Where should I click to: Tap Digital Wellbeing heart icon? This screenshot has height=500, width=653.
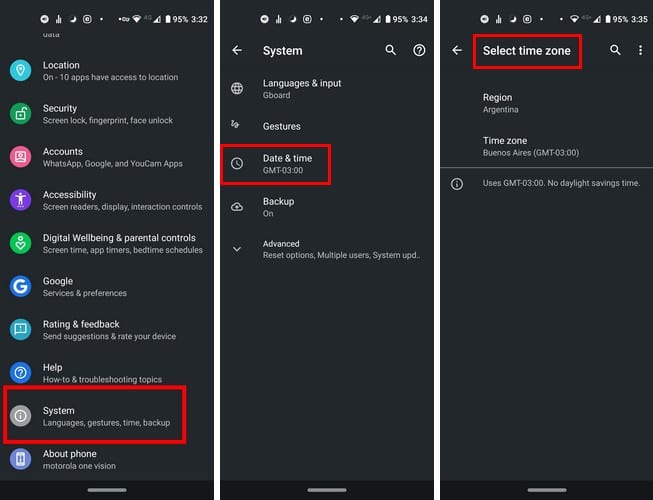click(20, 243)
